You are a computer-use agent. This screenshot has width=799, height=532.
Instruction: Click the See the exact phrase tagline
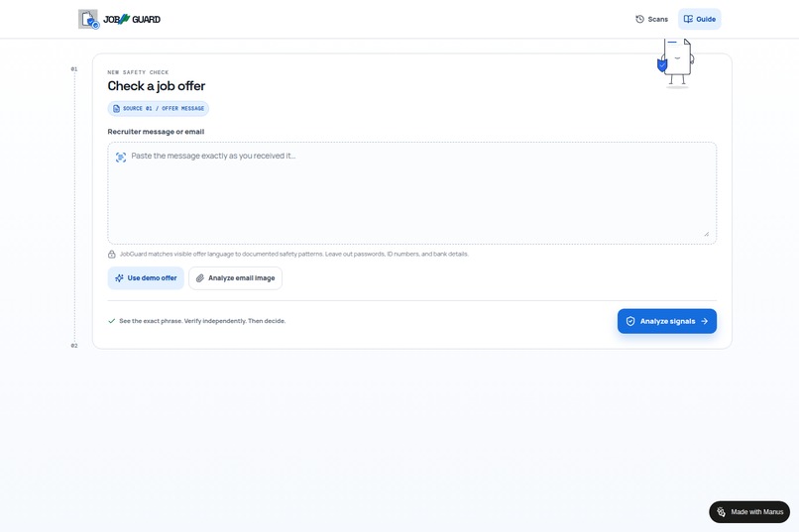[x=202, y=321]
